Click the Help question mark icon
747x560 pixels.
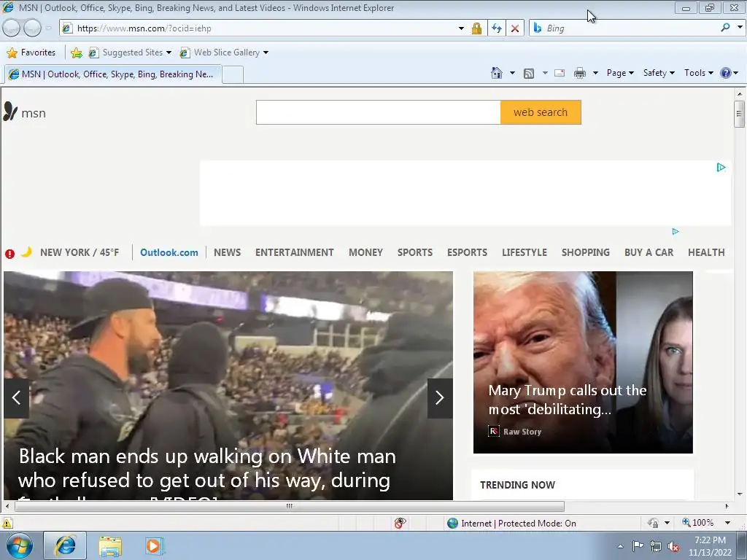tap(726, 73)
